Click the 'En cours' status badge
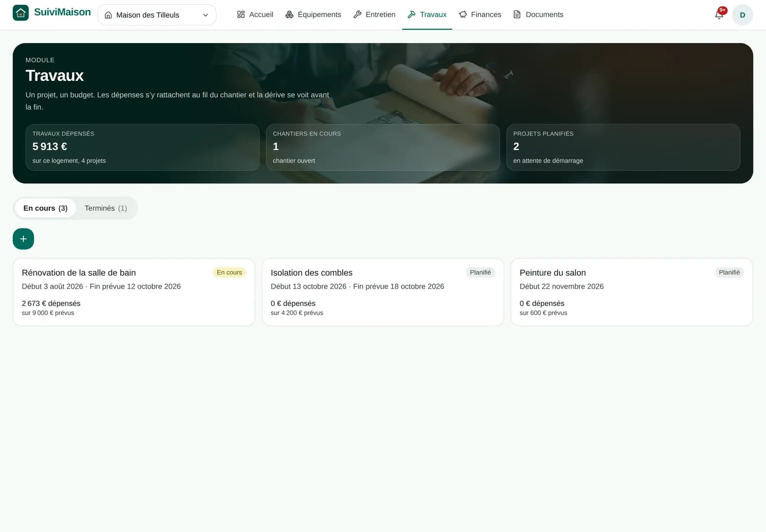Viewport: 766px width, 532px height. coord(229,272)
